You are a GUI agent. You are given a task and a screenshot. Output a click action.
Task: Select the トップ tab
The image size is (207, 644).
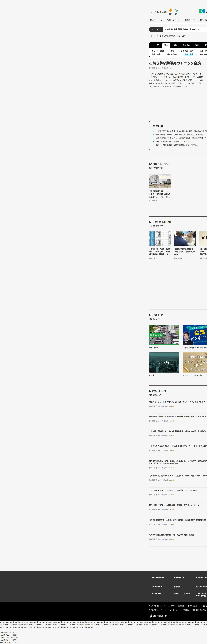[156, 45]
